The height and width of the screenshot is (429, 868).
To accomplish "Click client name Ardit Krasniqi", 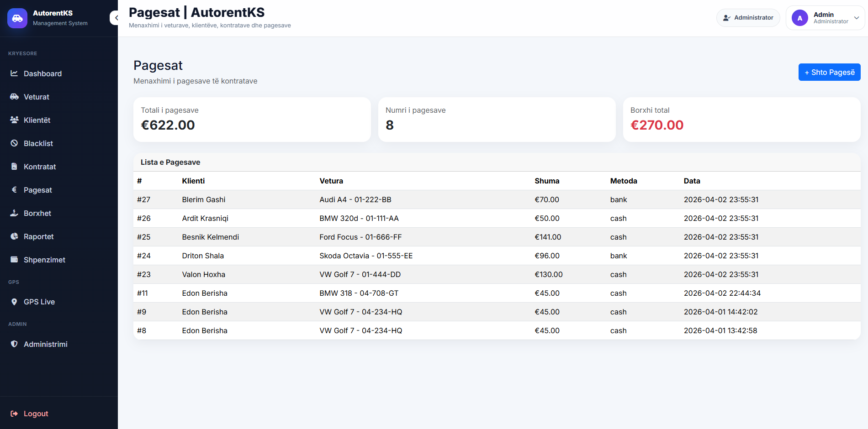I will (205, 218).
